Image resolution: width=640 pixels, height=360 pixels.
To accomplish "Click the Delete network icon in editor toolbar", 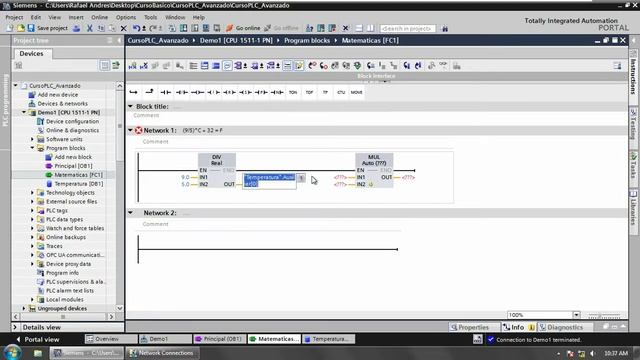I will click(144, 66).
